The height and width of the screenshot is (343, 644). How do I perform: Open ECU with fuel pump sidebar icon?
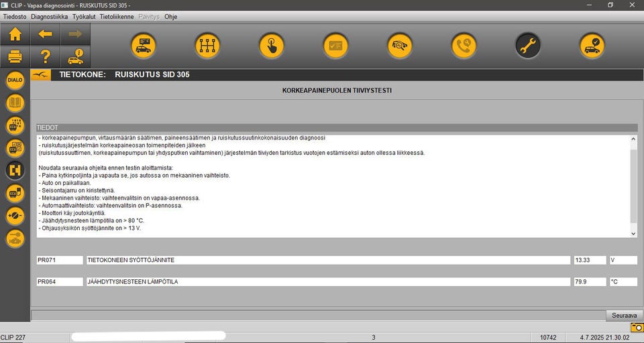15,193
